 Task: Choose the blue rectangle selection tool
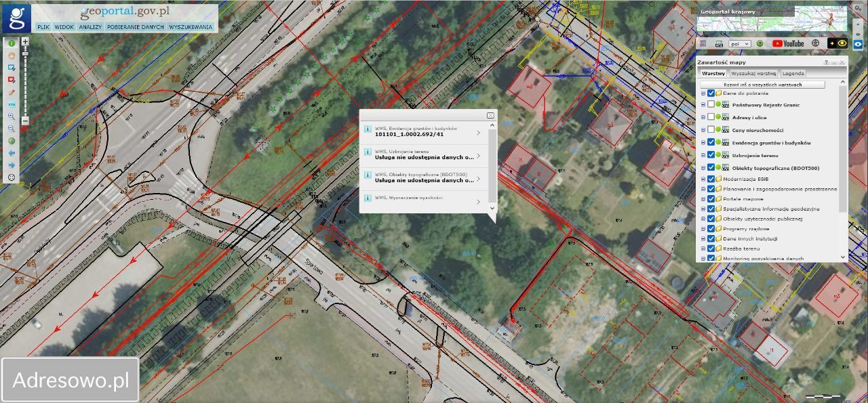pyautogui.click(x=12, y=68)
